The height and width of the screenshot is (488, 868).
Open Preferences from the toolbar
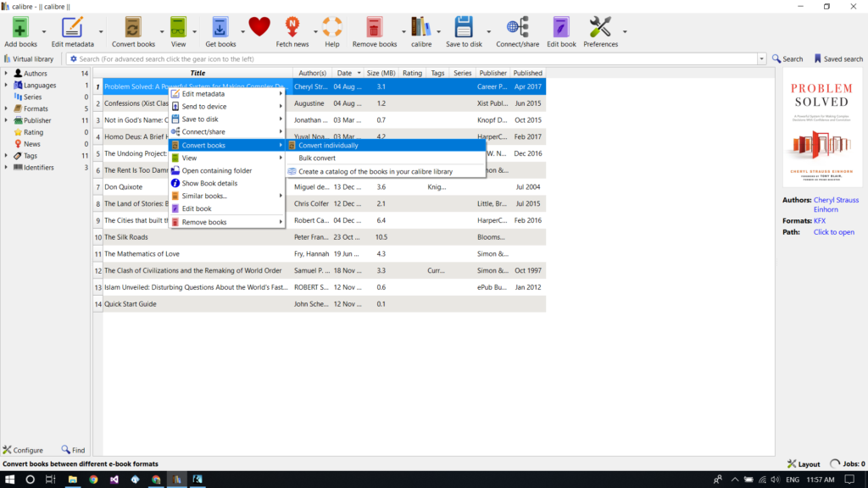click(600, 28)
